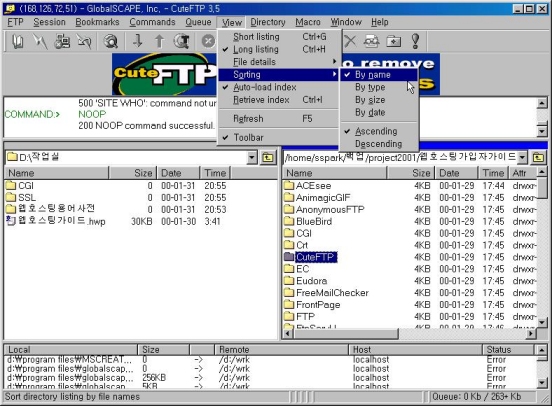Select the remote FrontPage folder

pyautogui.click(x=312, y=305)
